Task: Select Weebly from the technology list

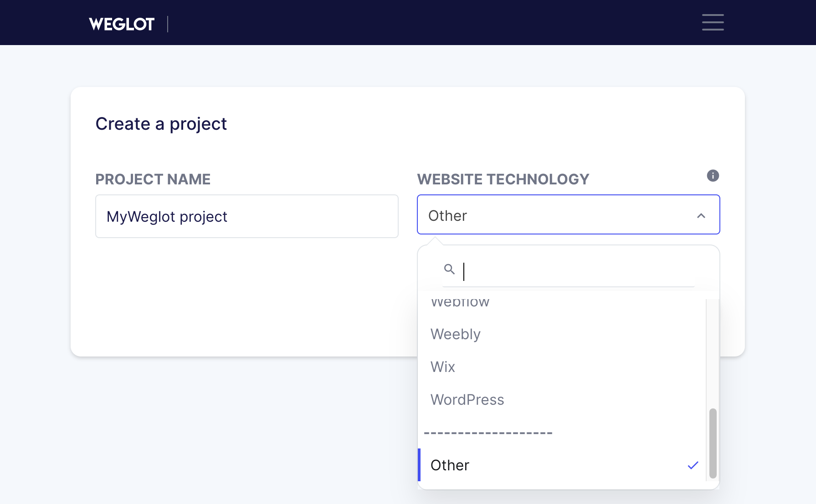Action: click(562, 334)
